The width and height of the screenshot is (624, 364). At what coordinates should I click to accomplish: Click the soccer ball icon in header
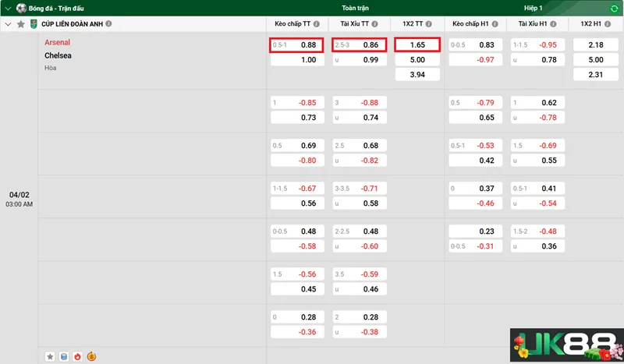pyautogui.click(x=21, y=8)
